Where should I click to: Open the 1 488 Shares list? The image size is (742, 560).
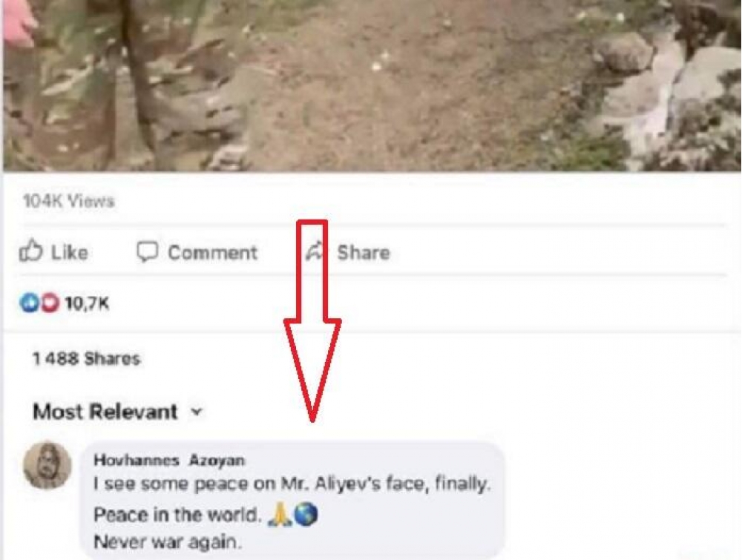[86, 359]
